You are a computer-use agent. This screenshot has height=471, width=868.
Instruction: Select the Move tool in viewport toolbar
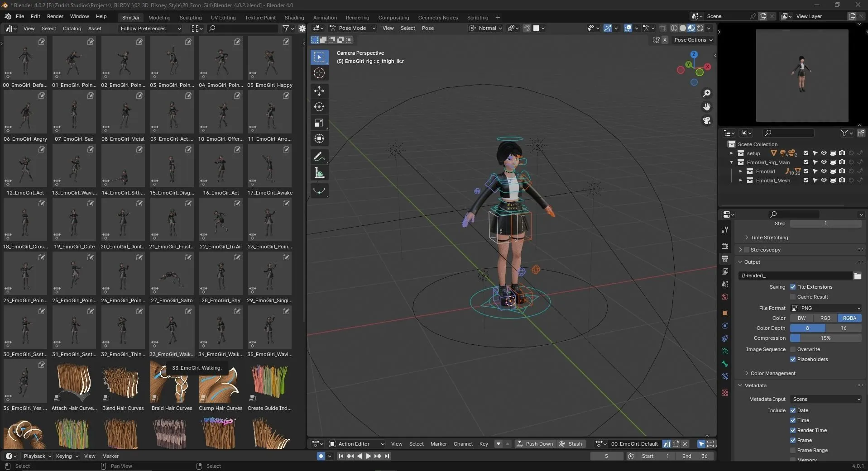tap(320, 91)
